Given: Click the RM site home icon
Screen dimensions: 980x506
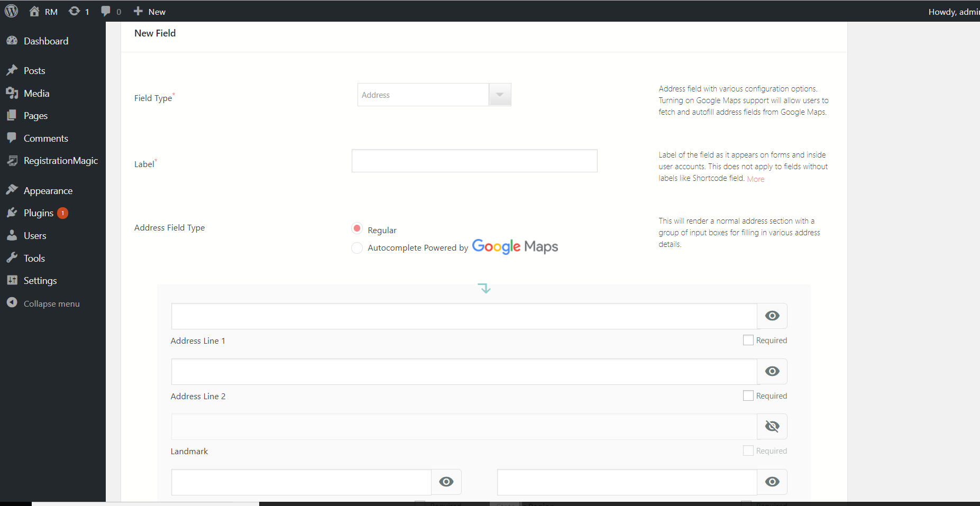Looking at the screenshot, I should click(35, 11).
